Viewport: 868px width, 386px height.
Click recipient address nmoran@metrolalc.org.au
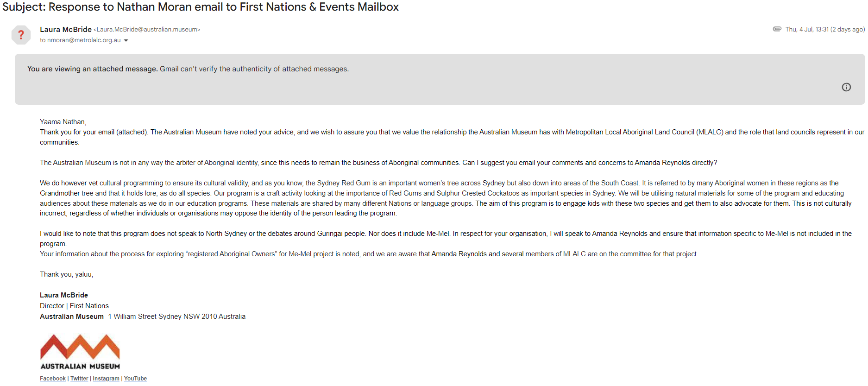(x=83, y=40)
